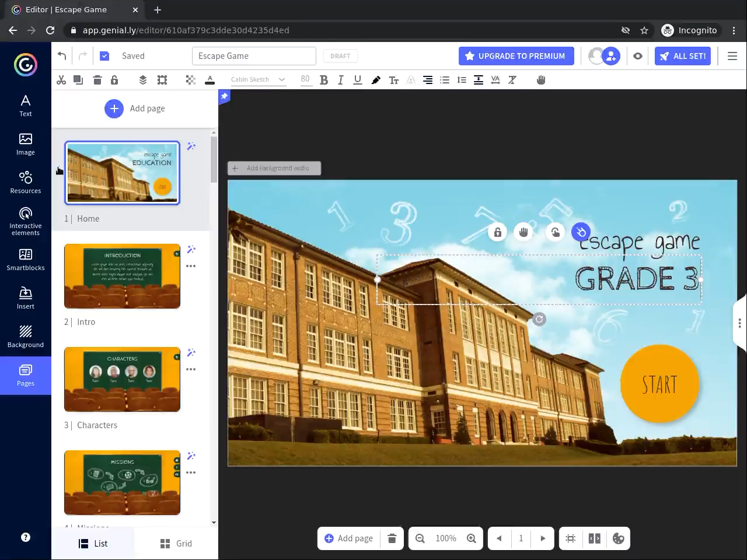
Task: Open options menu for Intro page
Action: click(191, 266)
